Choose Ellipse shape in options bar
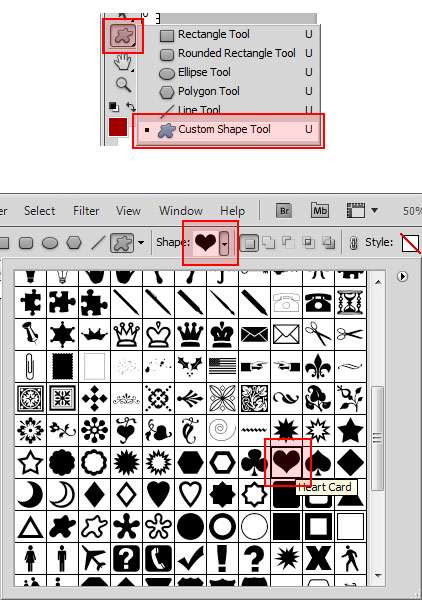 click(x=50, y=243)
